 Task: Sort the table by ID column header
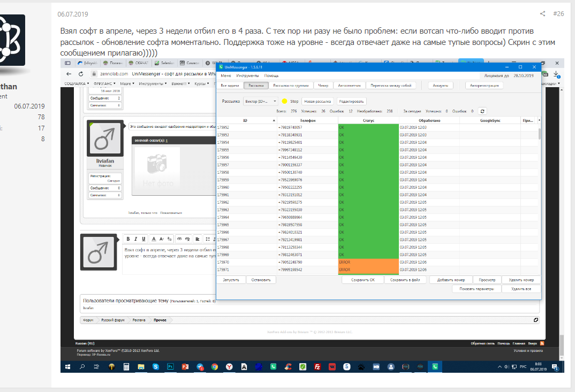(x=245, y=120)
